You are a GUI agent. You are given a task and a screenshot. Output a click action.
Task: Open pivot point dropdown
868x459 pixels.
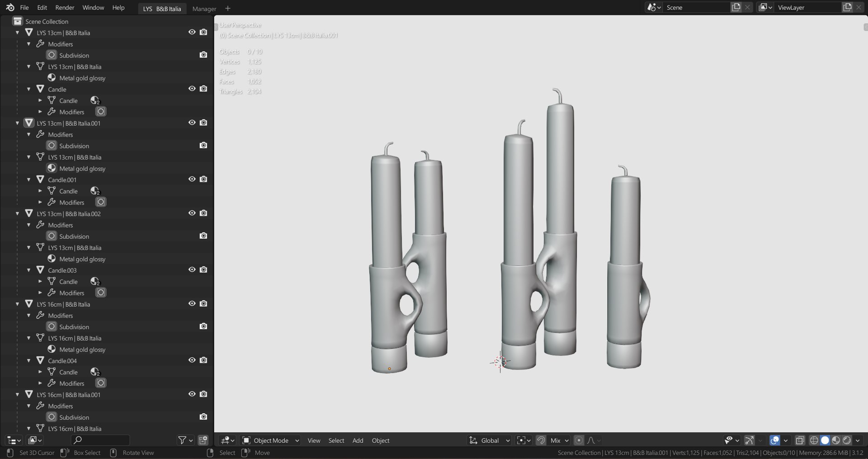(x=524, y=440)
